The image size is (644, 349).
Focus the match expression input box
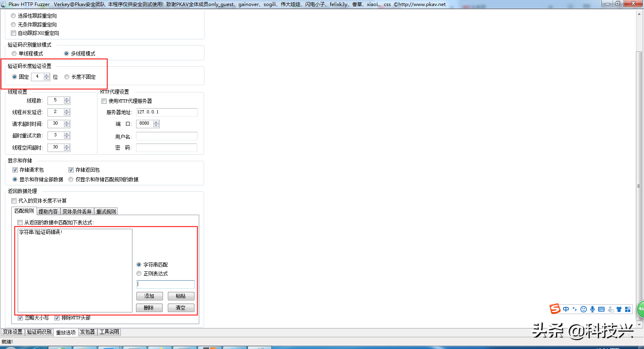(x=165, y=284)
